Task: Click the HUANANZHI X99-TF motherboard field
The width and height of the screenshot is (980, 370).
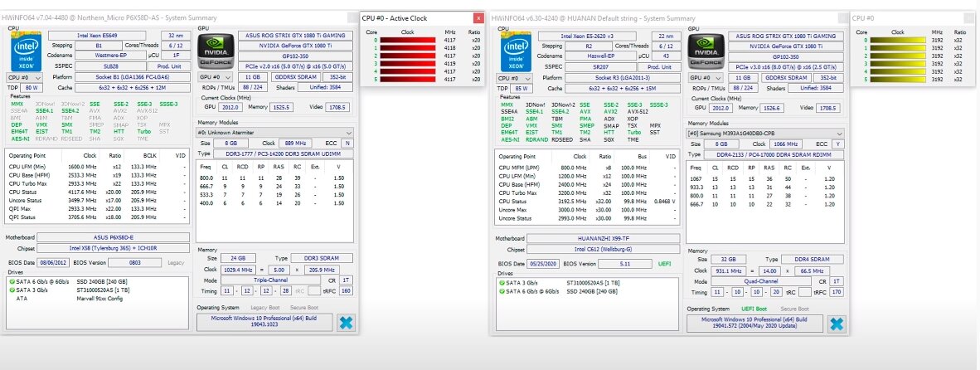Action: (603, 238)
